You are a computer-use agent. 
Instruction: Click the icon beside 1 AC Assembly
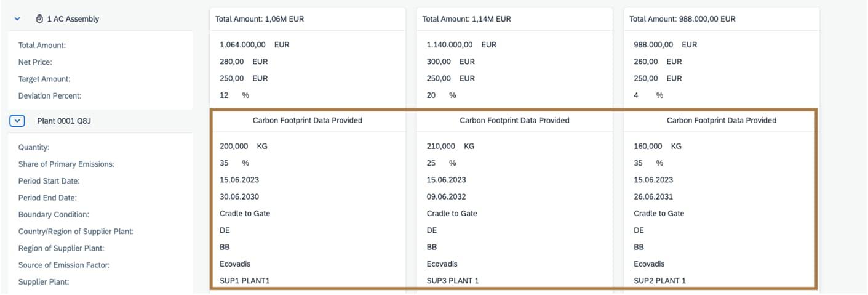[39, 19]
